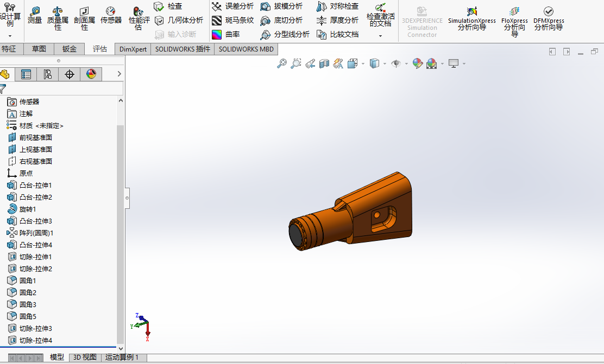
Task: Open the display style dropdown arrow
Action: coord(385,64)
